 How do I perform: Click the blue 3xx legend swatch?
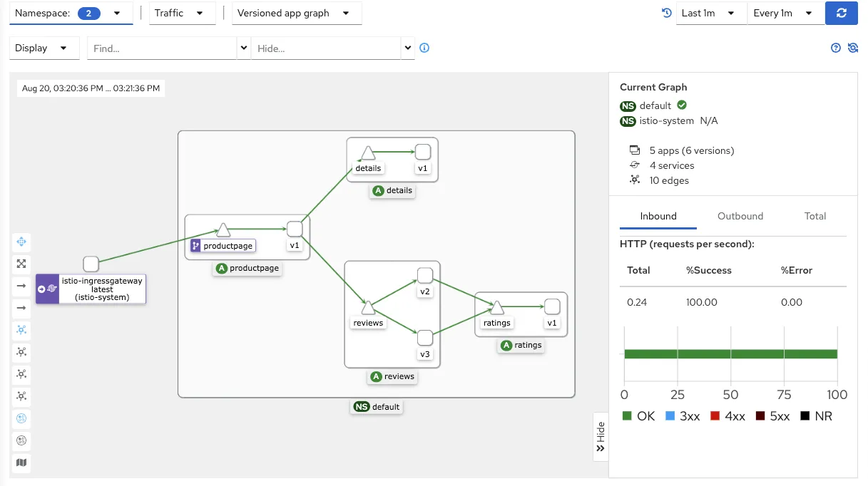click(670, 416)
